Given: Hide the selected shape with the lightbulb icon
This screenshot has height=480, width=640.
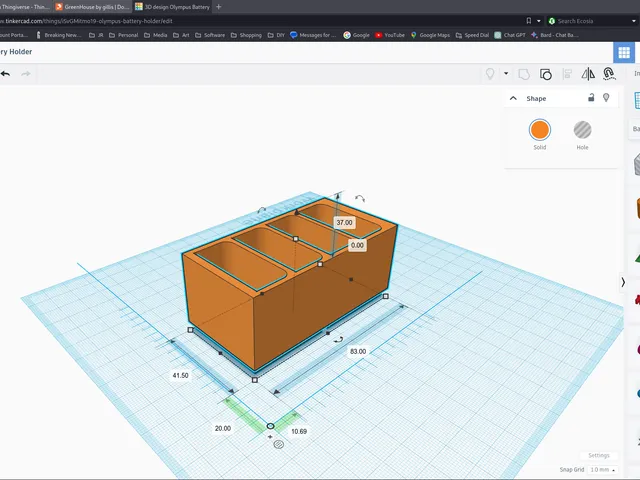Looking at the screenshot, I should coord(606,98).
